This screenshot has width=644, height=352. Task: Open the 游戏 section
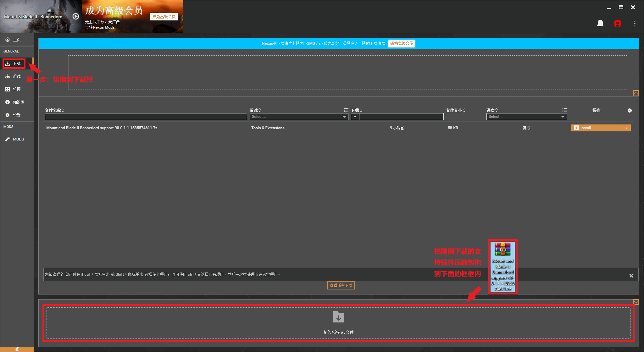pos(17,76)
